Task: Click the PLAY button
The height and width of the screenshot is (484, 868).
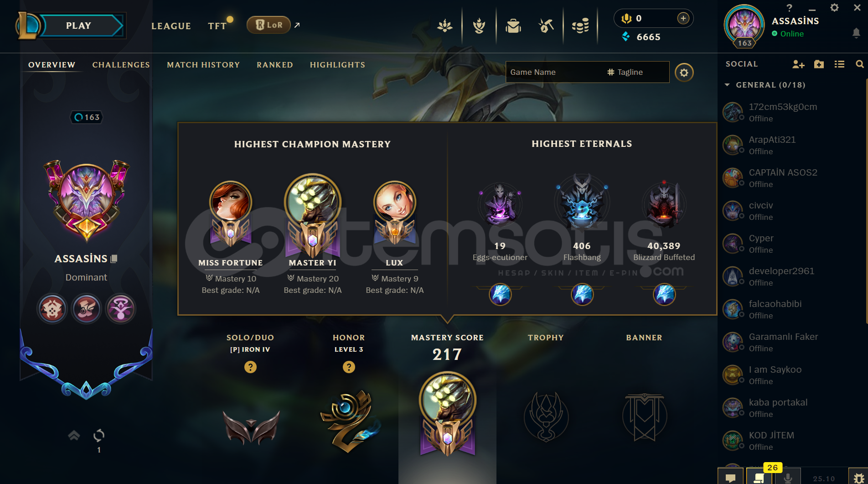Action: 78,26
